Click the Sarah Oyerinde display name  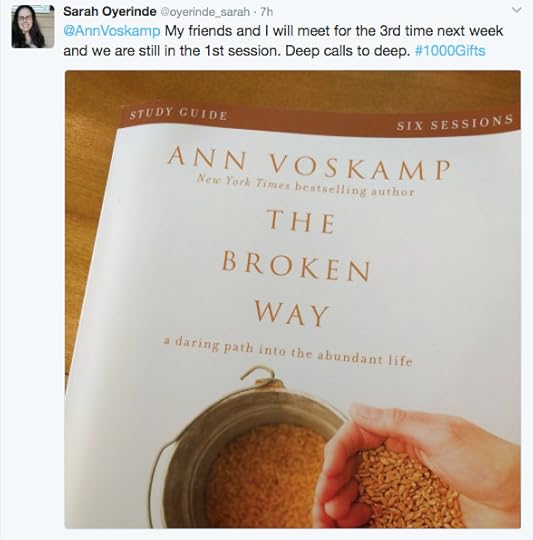point(110,12)
